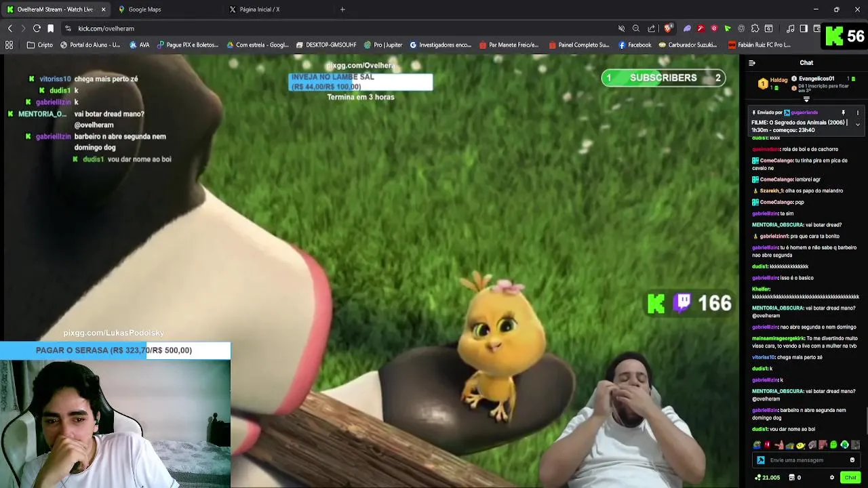868x488 pixels.
Task: Open Brave Shields lion icon
Action: [x=668, y=28]
